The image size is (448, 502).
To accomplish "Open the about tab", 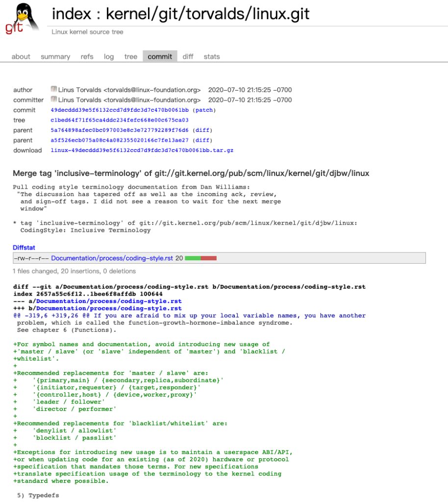I will [x=21, y=56].
